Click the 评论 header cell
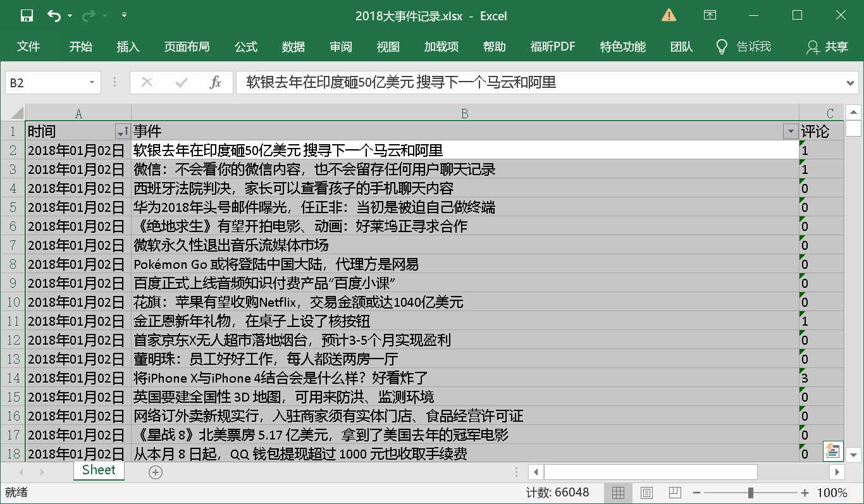The width and height of the screenshot is (864, 504). click(822, 132)
